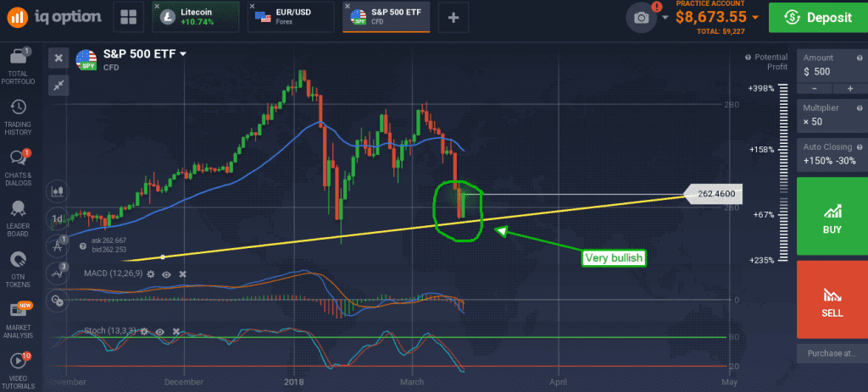868x392 pixels.
Task: Click the IQ Option logo
Action: pyautogui.click(x=53, y=17)
